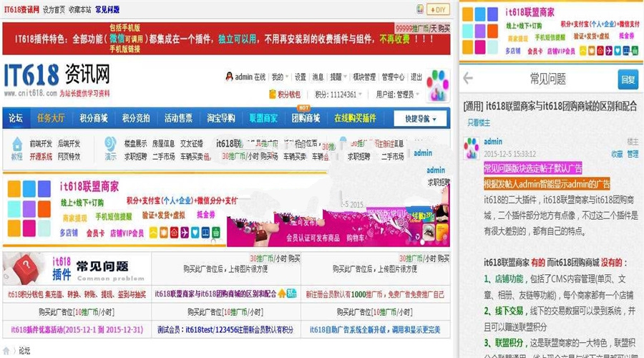
Task: Click the magenta 常见问题版块选定帖子默认广告 ad
Action: coord(532,168)
